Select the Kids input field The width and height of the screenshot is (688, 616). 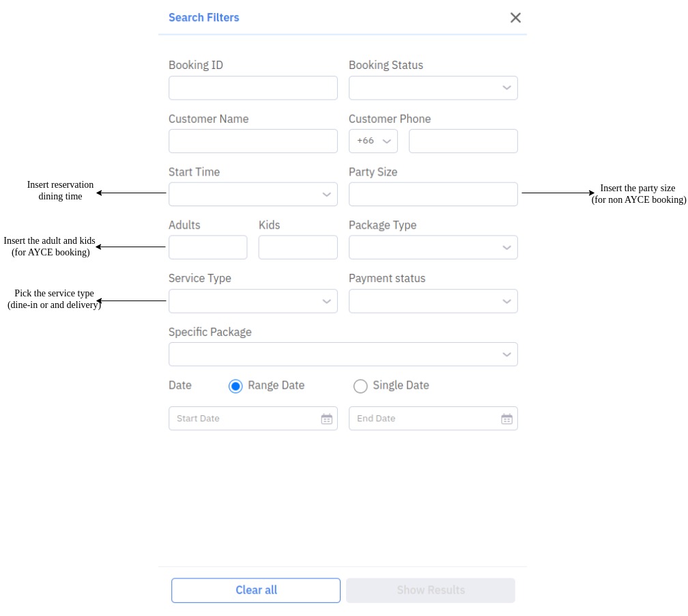click(x=298, y=247)
